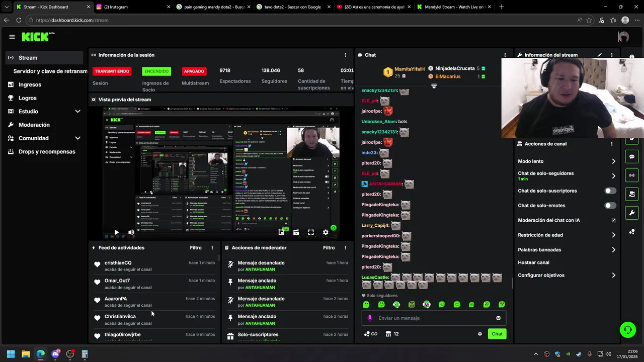Switch to the Instagram browser tab
Screen dimensions: 644x362
click(132, 7)
